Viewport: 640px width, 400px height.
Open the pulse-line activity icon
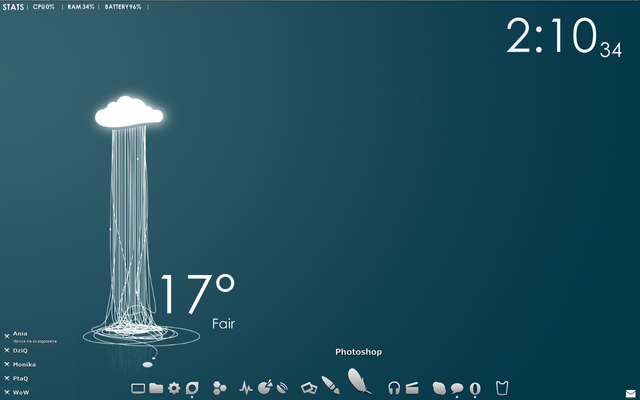pos(246,388)
